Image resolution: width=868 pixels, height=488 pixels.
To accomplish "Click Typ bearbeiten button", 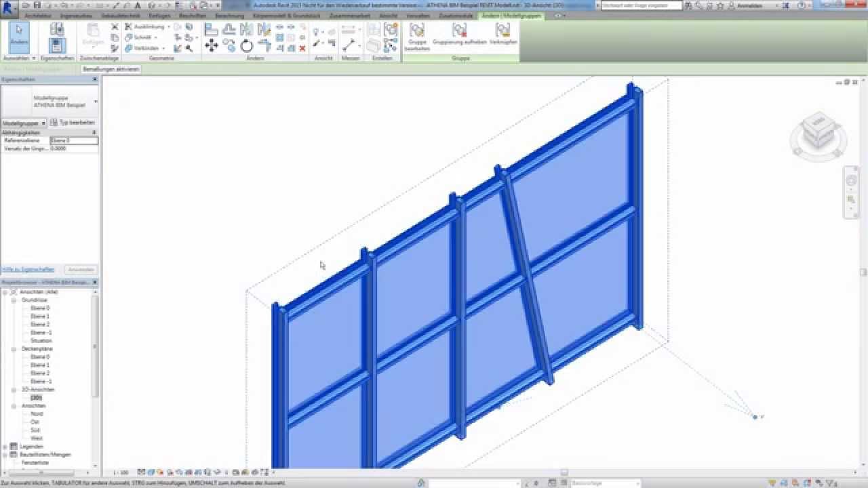I will (x=72, y=123).
